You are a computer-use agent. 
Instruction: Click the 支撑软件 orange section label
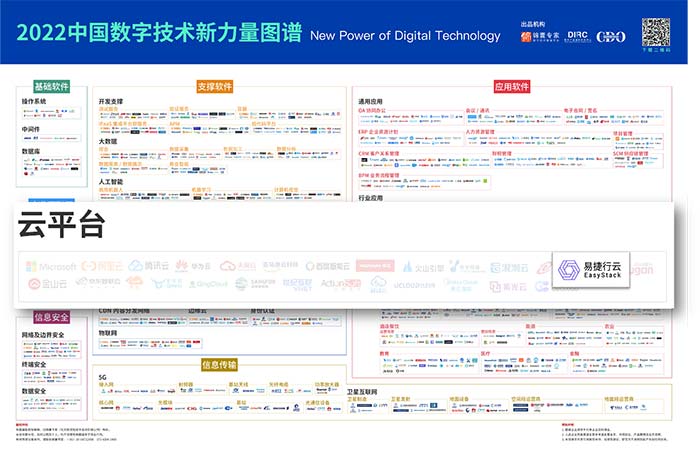[x=215, y=86]
